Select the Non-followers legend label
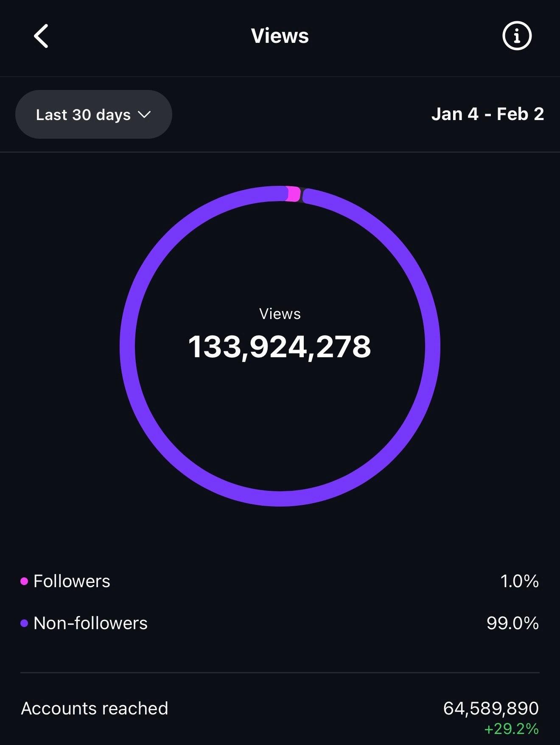 click(90, 623)
